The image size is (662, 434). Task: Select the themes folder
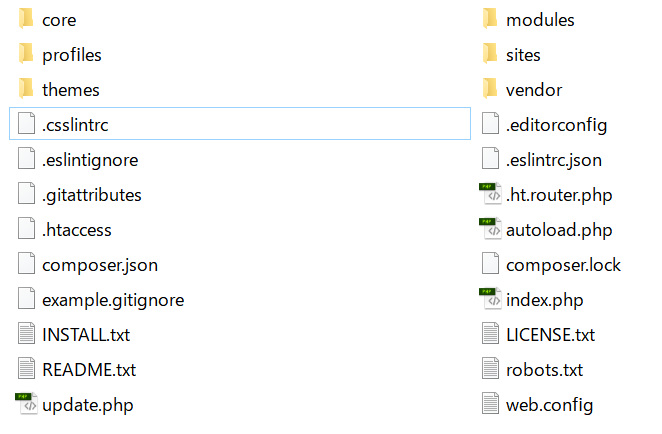(59, 90)
